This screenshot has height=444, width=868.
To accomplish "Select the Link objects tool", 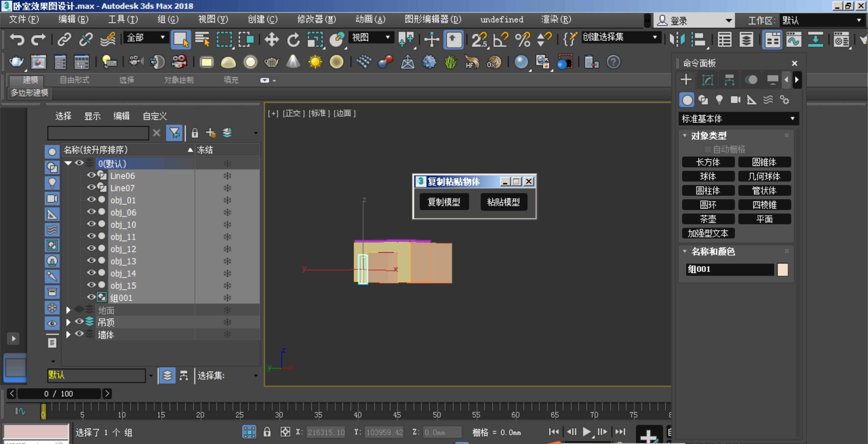I will [x=64, y=39].
